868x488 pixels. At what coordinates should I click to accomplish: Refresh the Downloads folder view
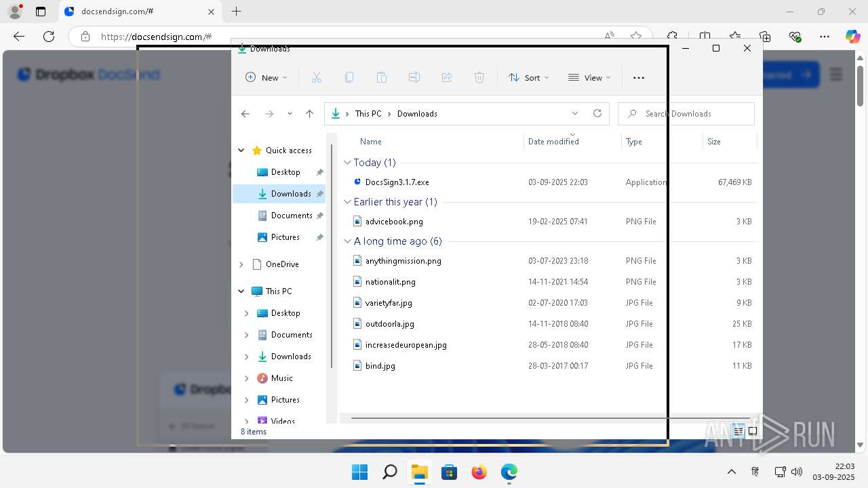click(597, 113)
